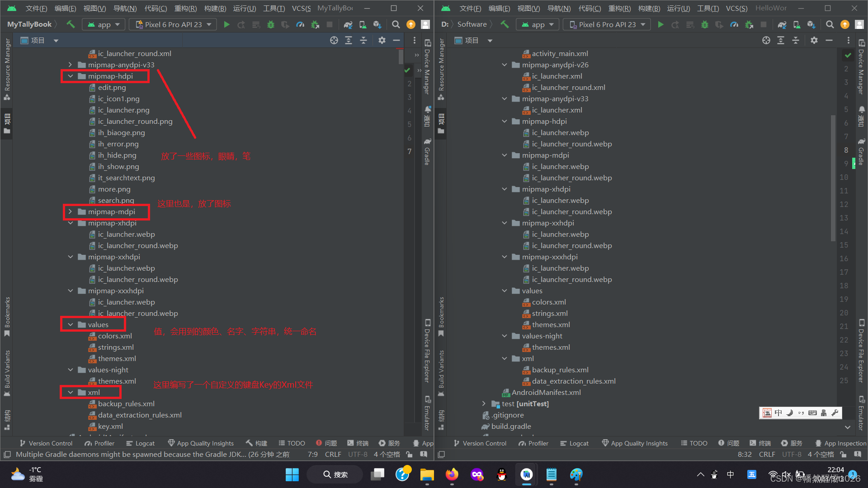The width and height of the screenshot is (868, 488).
Task: Click the Debug bug icon in MyTallyBook toolbar
Action: pos(271,24)
